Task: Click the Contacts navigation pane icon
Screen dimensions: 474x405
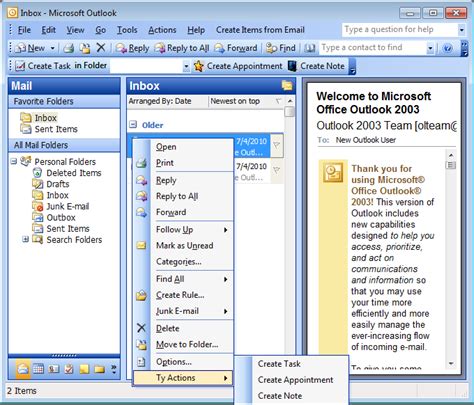Action: pyautogui.click(x=54, y=369)
